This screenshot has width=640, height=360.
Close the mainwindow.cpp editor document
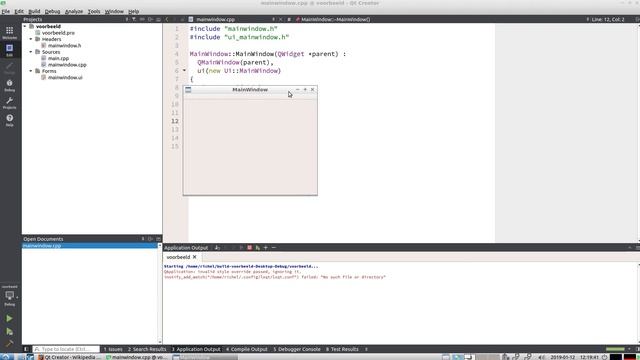tap(280, 19)
